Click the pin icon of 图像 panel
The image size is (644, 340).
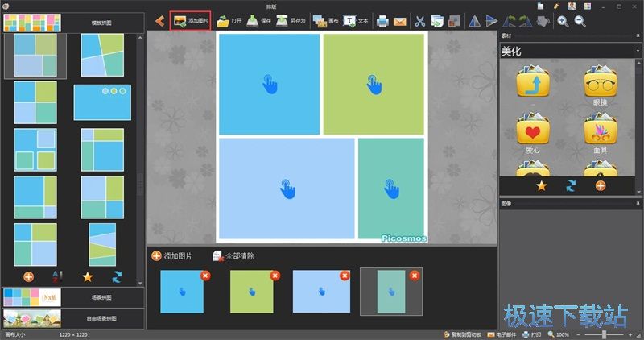638,203
